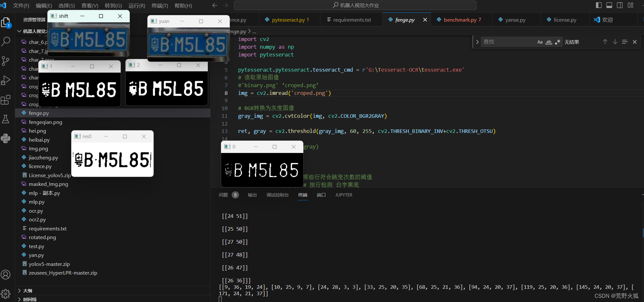Open the JUPYTER panel tab
The width and height of the screenshot is (644, 302).
click(344, 195)
